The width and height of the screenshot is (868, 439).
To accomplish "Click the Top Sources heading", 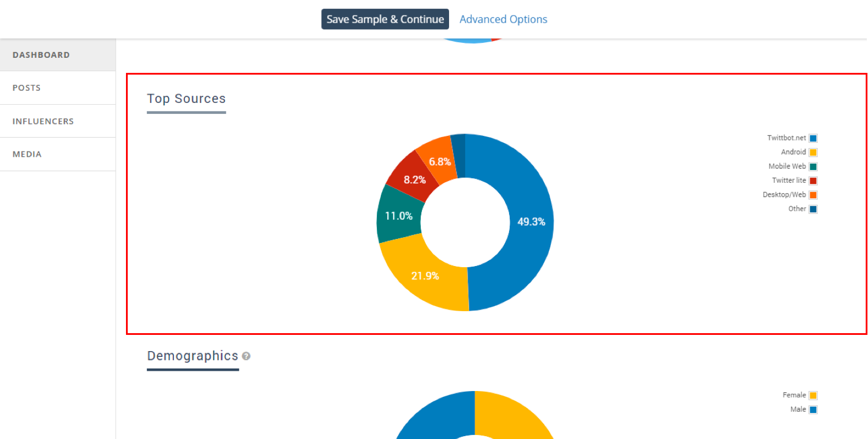I will point(186,98).
